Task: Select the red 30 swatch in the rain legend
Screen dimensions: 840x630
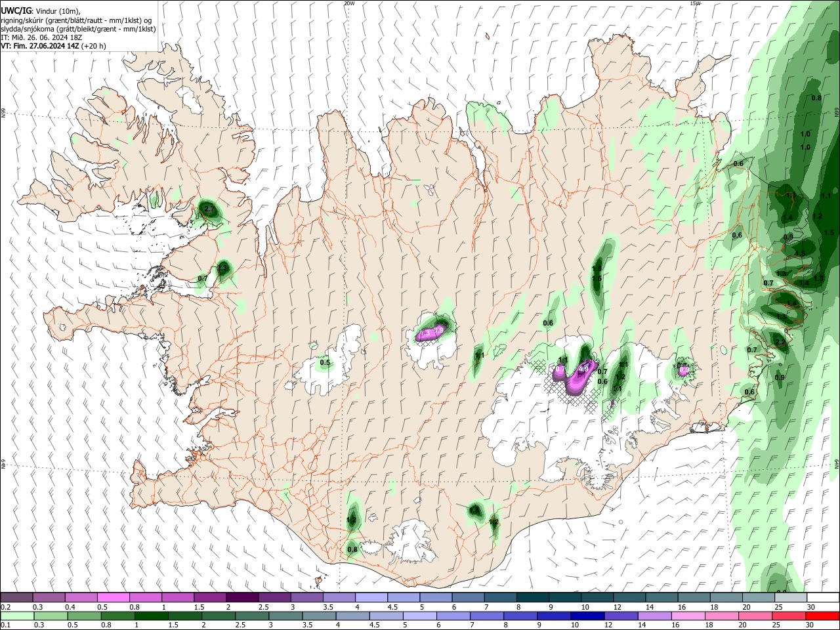Action: 823,616
